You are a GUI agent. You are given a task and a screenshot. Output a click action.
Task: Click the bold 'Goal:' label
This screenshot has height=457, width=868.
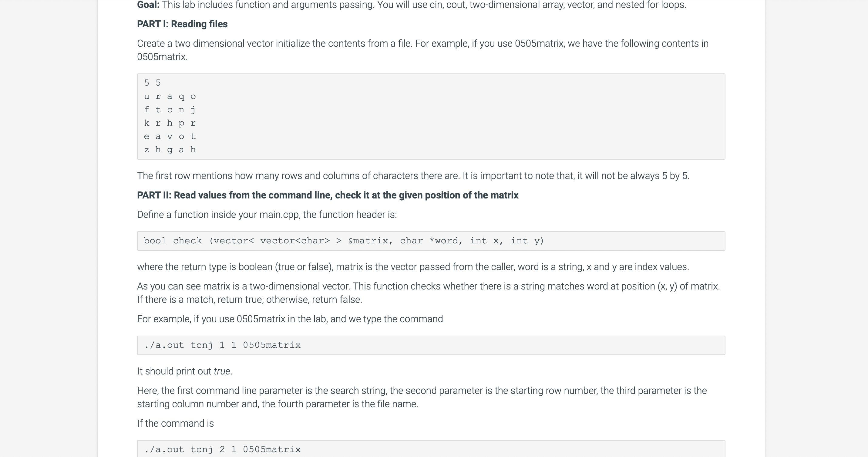[x=148, y=5]
